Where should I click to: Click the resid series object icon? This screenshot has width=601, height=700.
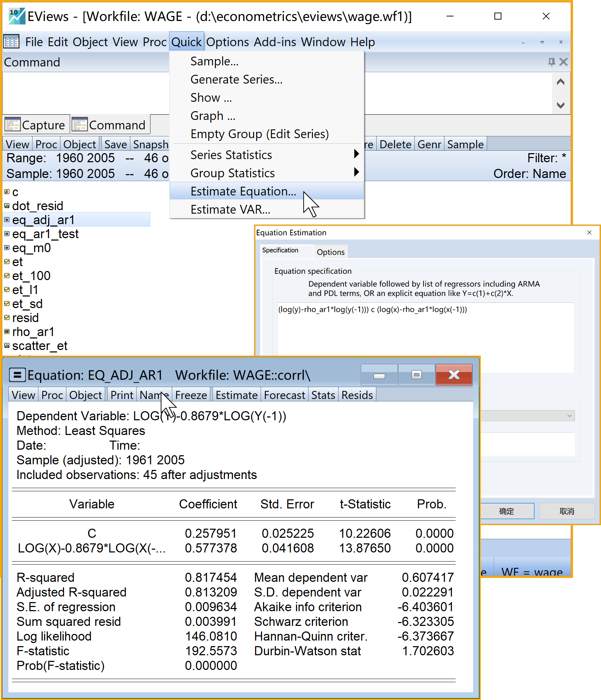[7, 318]
